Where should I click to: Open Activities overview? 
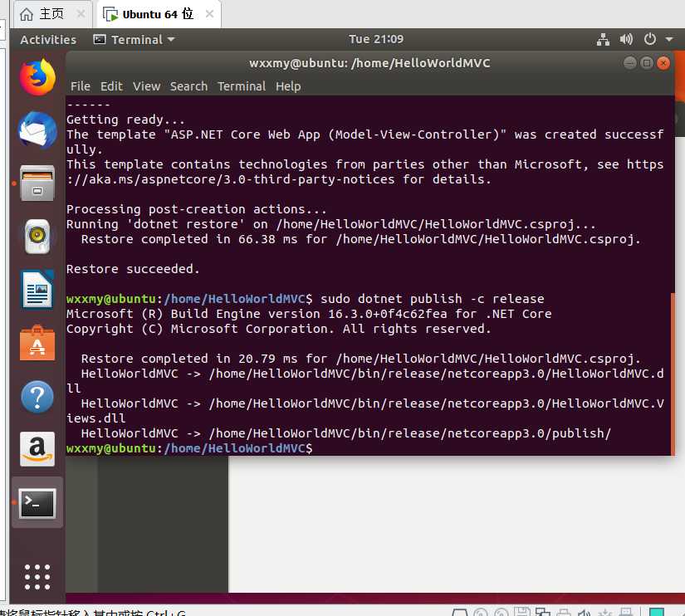[48, 40]
